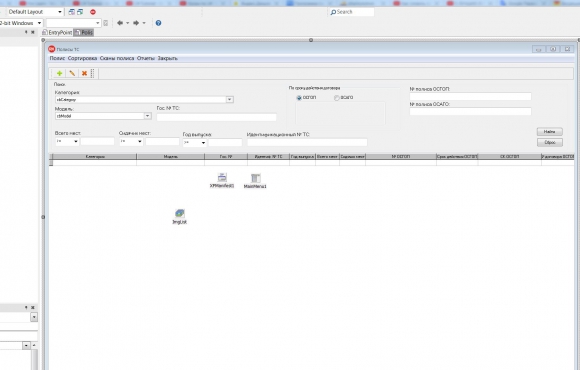
Task: Click the Гос. № ТС input field
Action: 216,117
